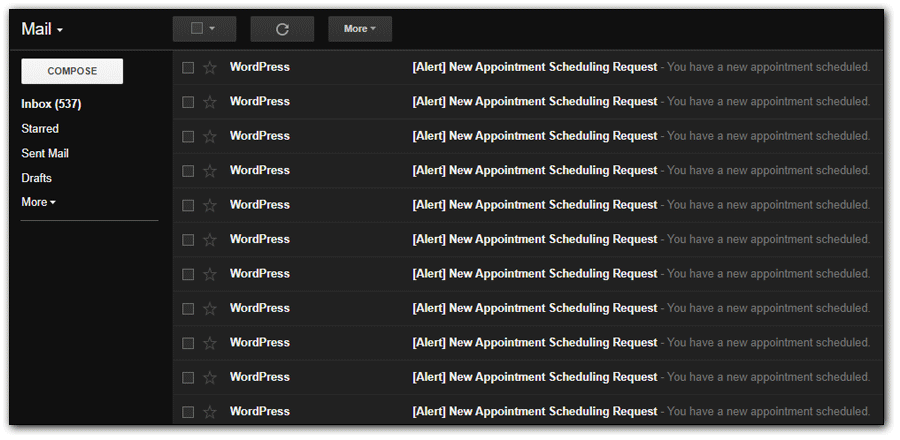Select the bottom-most WordPress email's checkbox
The image size is (900, 440).
[x=188, y=412]
